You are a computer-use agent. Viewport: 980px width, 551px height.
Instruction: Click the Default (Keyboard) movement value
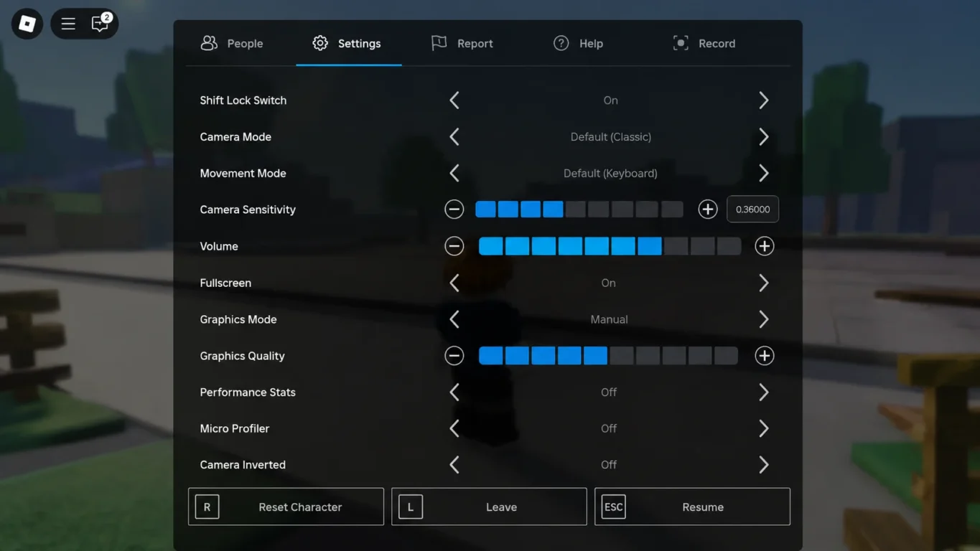[x=610, y=174]
